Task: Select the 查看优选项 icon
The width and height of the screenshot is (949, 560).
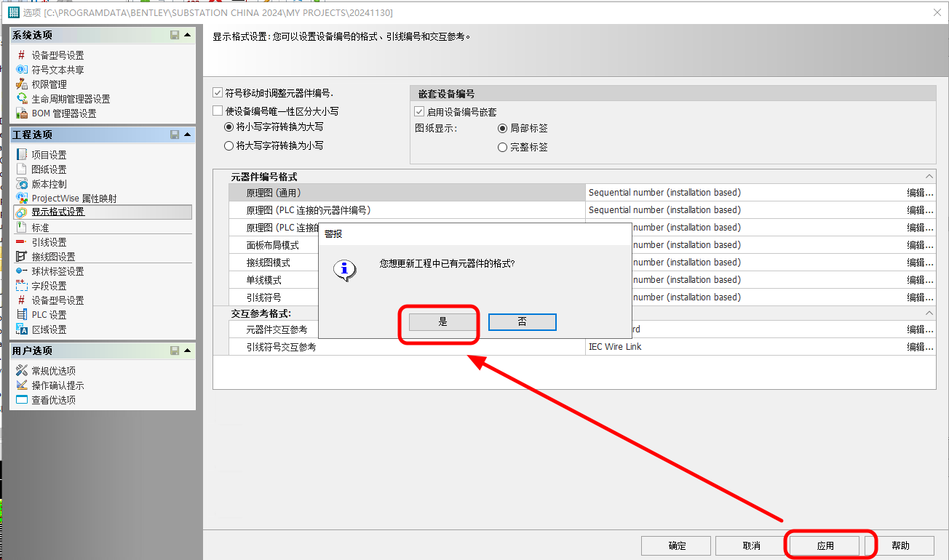Action: tap(22, 400)
